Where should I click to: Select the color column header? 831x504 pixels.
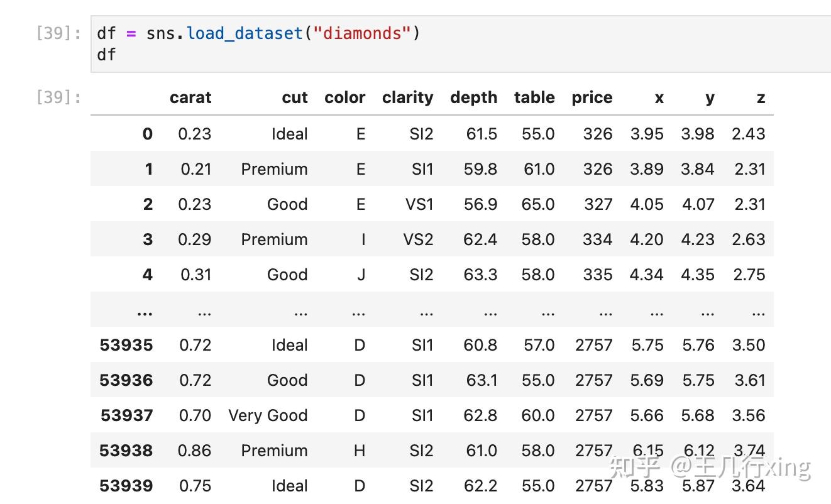[344, 97]
